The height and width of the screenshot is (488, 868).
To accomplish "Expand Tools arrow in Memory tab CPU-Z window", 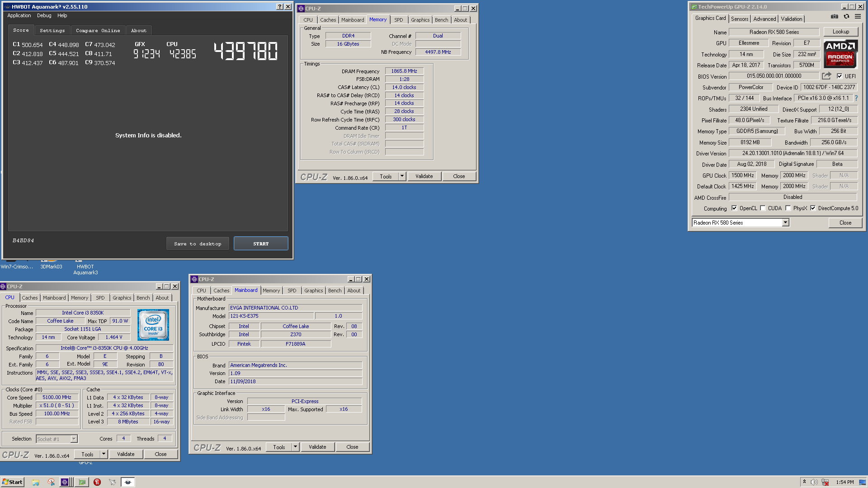I will click(x=402, y=176).
